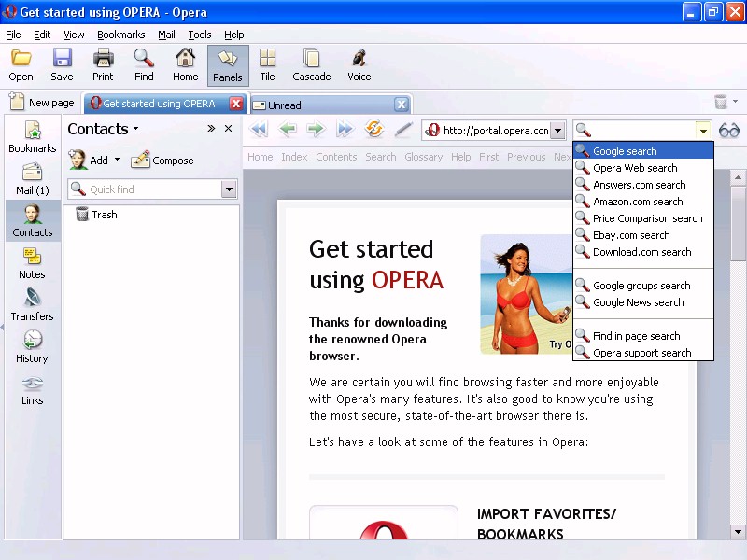This screenshot has height=560, width=747.
Task: Open the Cascade windows tool
Action: pyautogui.click(x=311, y=65)
